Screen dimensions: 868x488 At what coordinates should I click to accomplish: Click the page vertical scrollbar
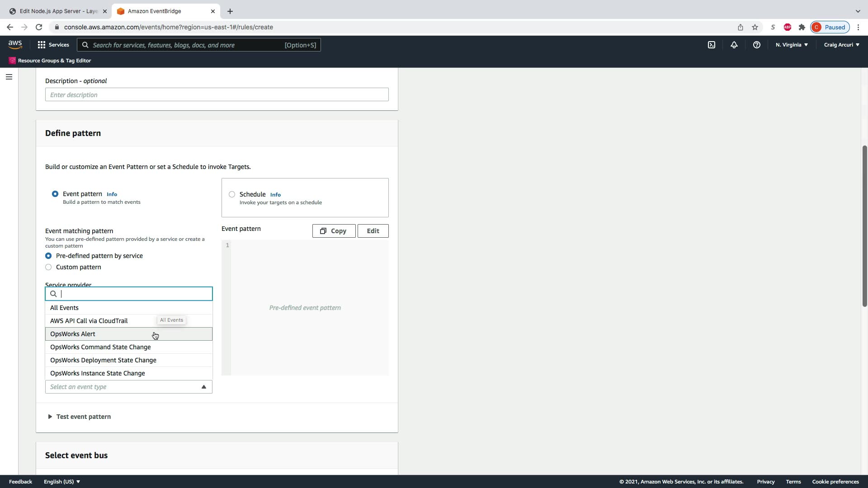tap(864, 226)
